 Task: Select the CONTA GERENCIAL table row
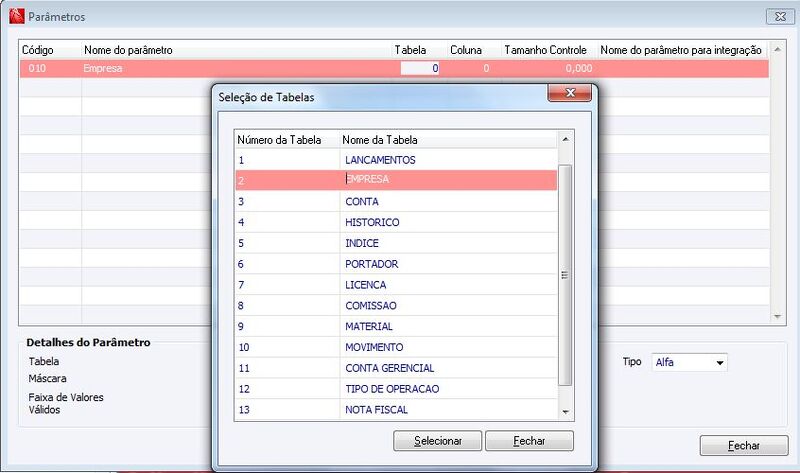[396, 368]
